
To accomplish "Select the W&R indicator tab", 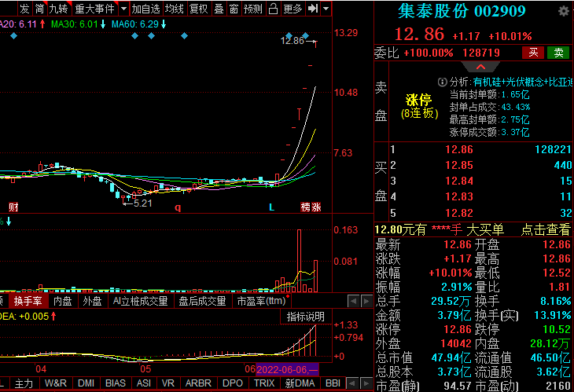I will pyautogui.click(x=55, y=383).
